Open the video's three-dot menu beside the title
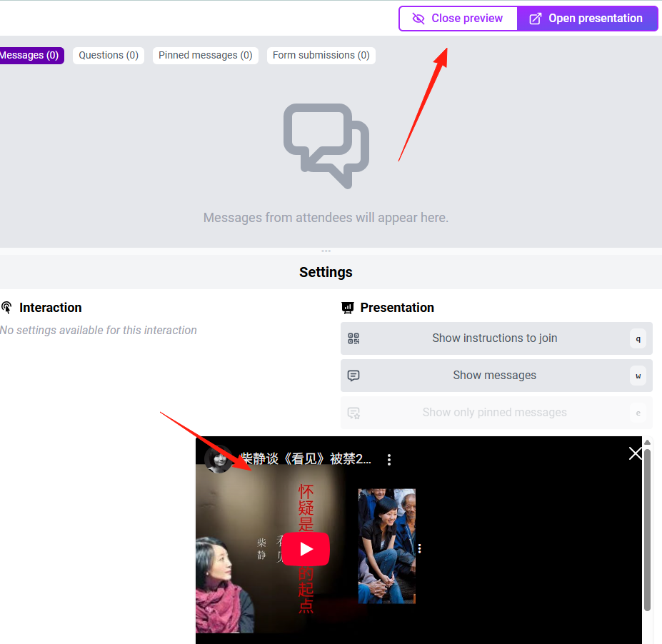The image size is (662, 644). (x=388, y=460)
